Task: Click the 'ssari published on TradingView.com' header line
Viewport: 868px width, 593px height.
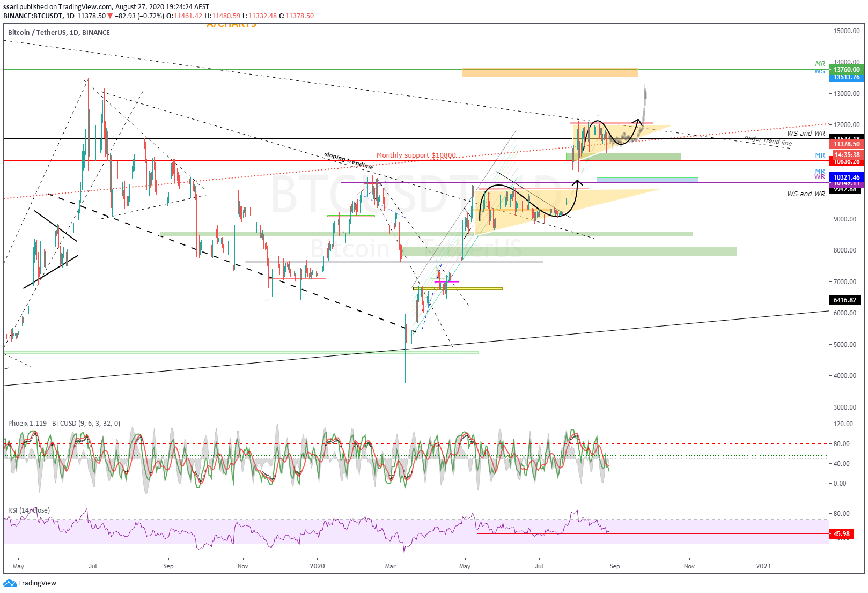Action: tap(106, 7)
